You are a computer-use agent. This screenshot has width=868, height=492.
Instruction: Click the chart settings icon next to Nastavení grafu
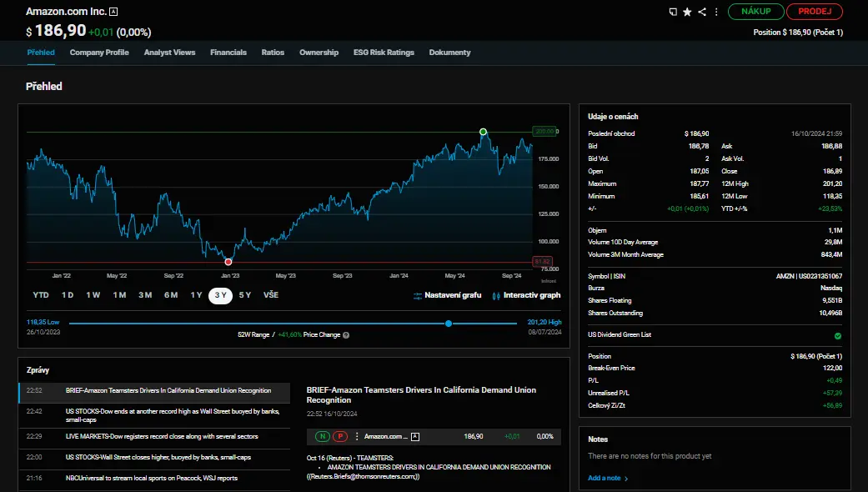pyautogui.click(x=418, y=295)
